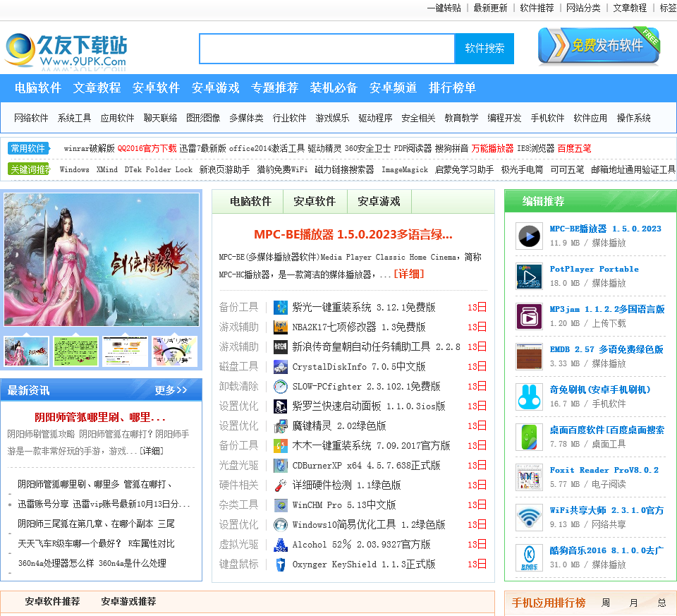Select 月 in 手机应用排行榜
This screenshot has width=677, height=616.
634,603
